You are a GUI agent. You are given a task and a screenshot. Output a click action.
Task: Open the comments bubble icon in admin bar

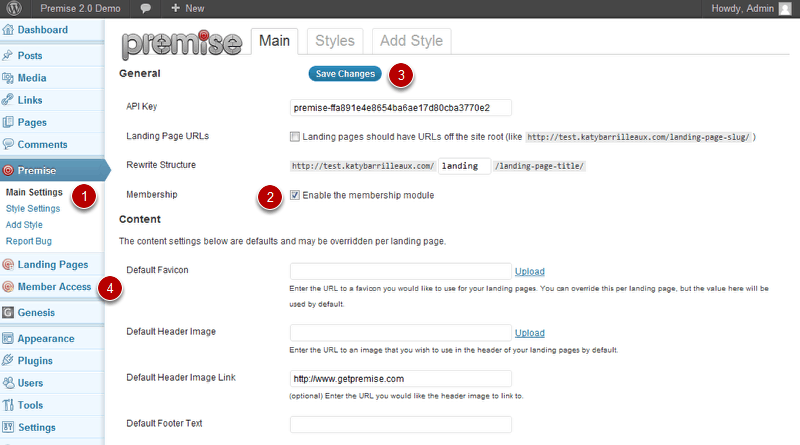145,9
